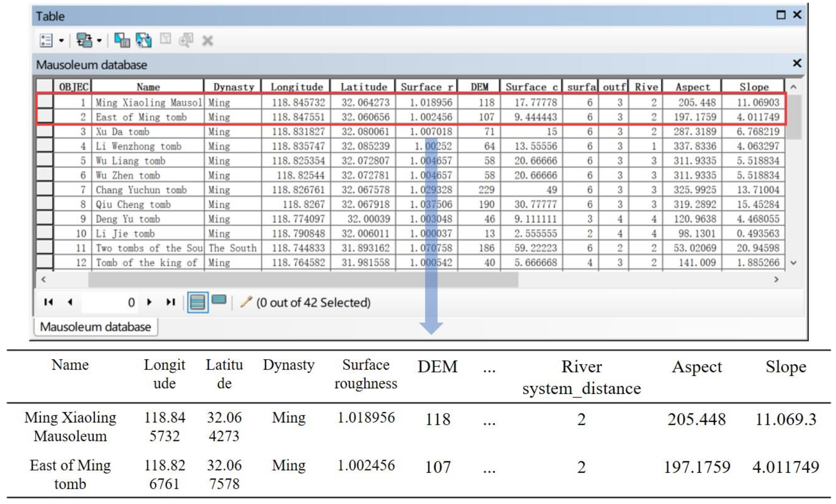This screenshot has width=836, height=504.
Task: Click Select By Attributes toolbar icon
Action: (122, 40)
